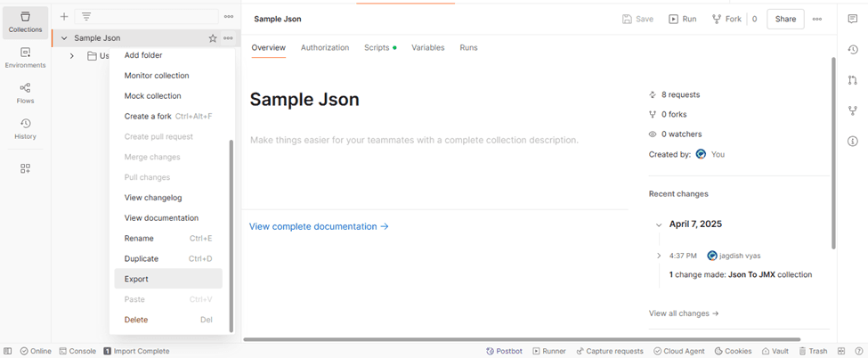Viewport: 868px width, 358px height.
Task: Open the forks icon in right sidebar
Action: tap(853, 110)
